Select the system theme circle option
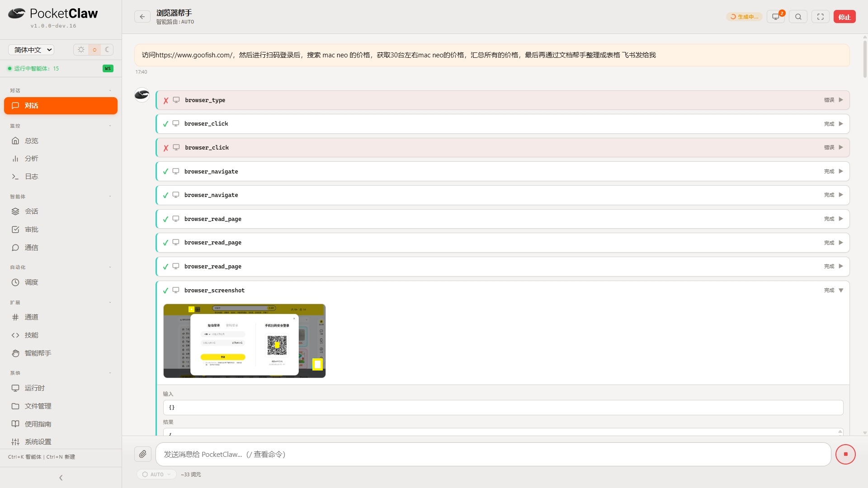 [x=94, y=50]
